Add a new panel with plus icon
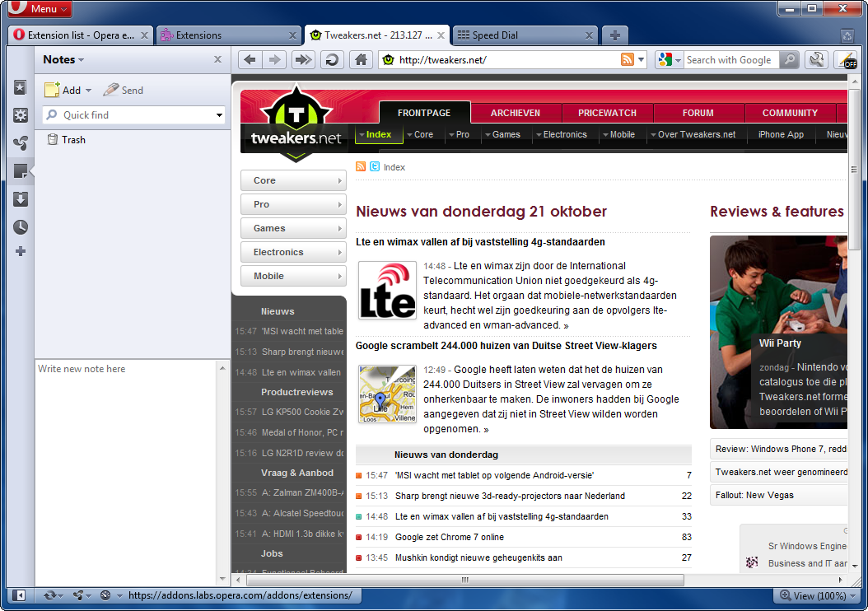Viewport: 868px width, 611px height. (21, 251)
